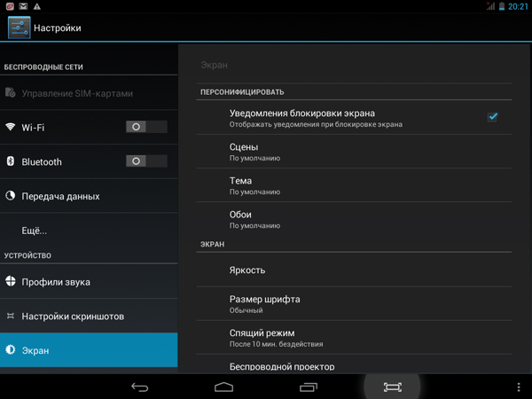Select Настройки скриншотов in sidebar
The height and width of the screenshot is (399, 532).
coord(89,317)
